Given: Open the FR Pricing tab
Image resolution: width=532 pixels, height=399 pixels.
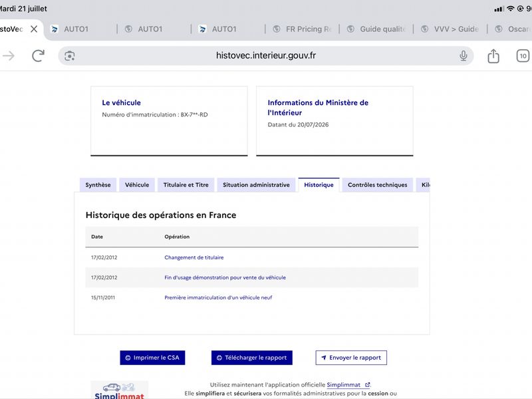Looking at the screenshot, I should click(302, 29).
